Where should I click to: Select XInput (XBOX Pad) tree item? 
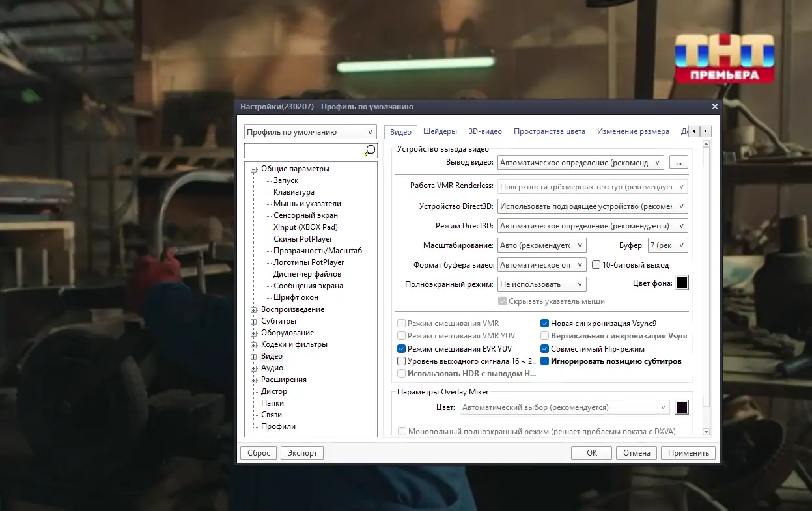305,227
